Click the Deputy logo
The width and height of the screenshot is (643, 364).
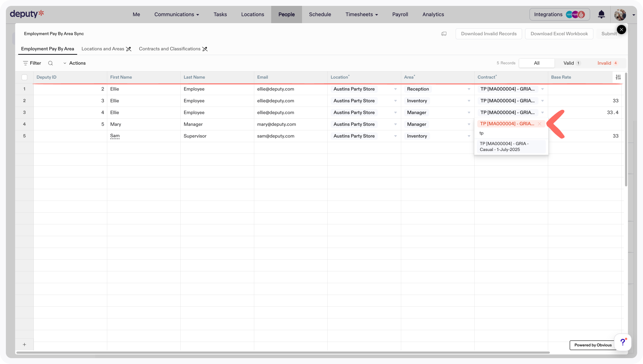27,14
